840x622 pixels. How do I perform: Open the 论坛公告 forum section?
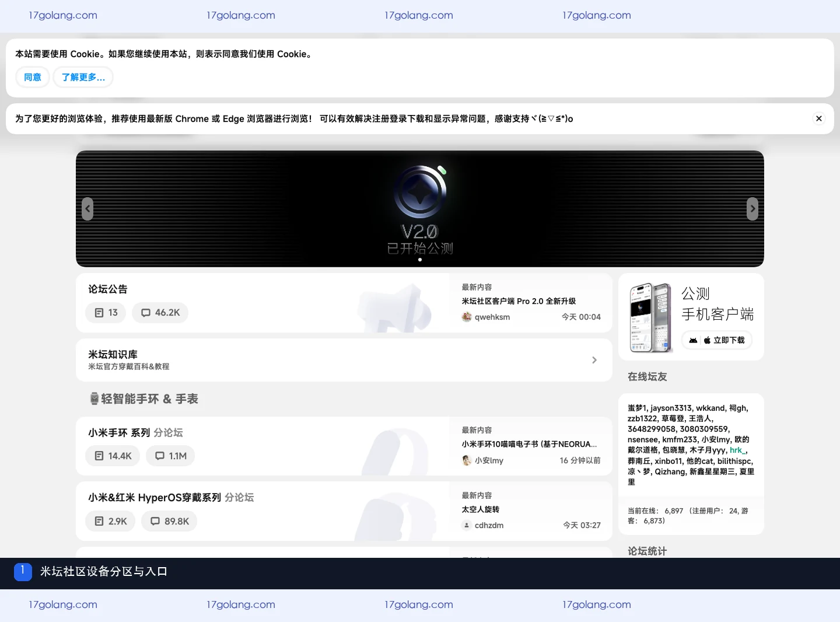click(108, 289)
